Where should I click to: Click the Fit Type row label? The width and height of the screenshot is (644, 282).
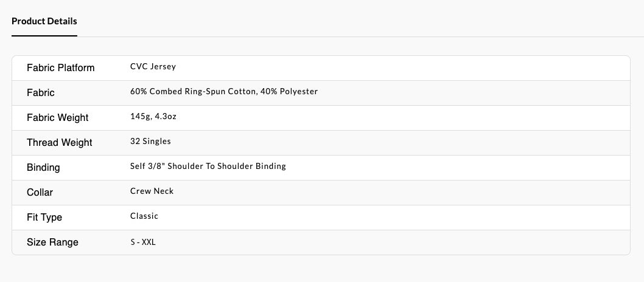click(x=44, y=218)
